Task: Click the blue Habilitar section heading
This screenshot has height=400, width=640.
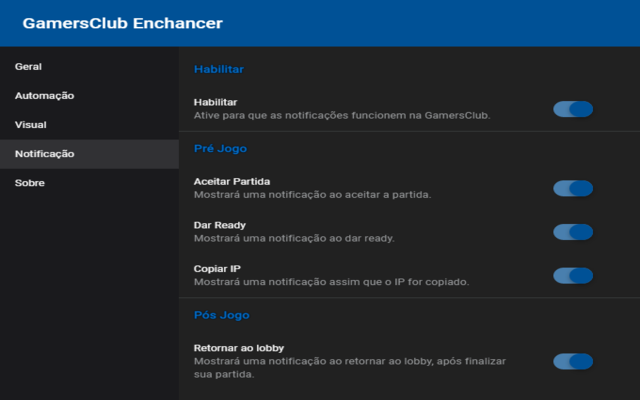Action: tap(219, 69)
